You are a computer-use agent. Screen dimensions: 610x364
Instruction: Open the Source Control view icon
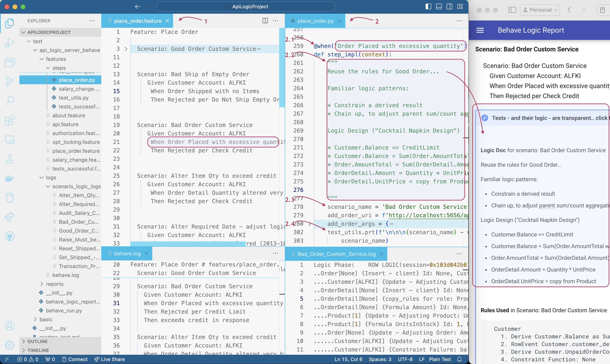[9, 81]
